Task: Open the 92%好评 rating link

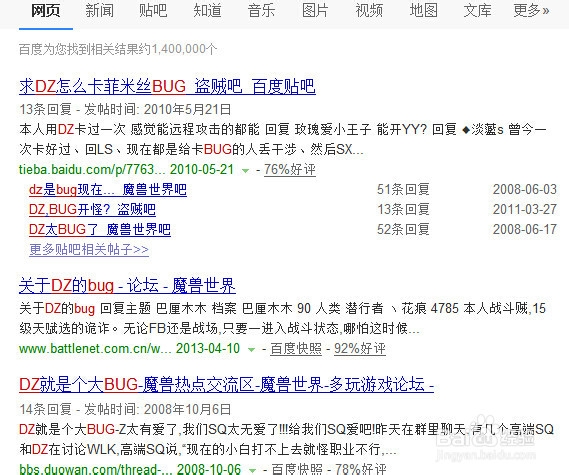Action: coord(360,348)
